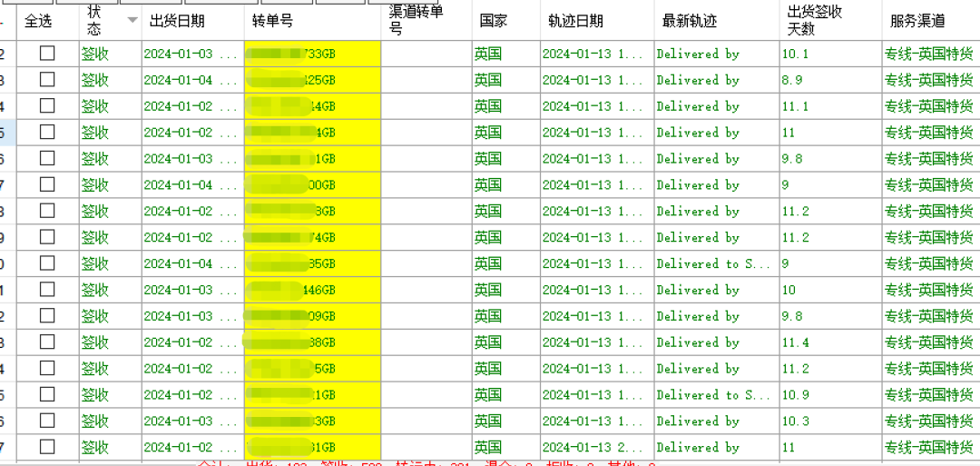Click the 英国 cell in the 11.4 days row
980x466 pixels.
pyautogui.click(x=506, y=342)
